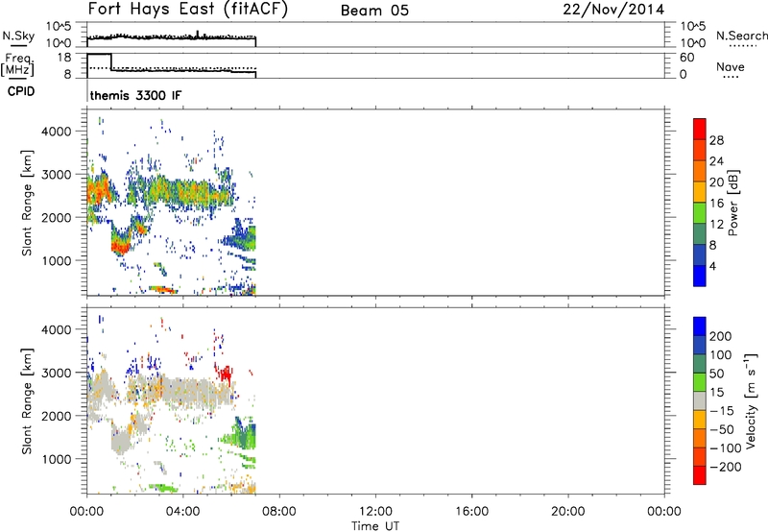Click the '08:00' time tick label
Viewport: 768px width, 532px height.
278,512
